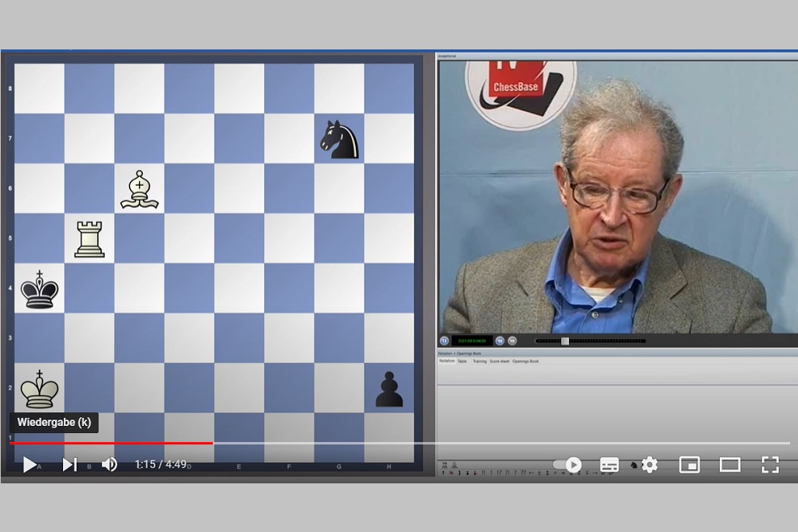Select the white rook on b5
This screenshot has height=532, width=798.
pos(89,238)
